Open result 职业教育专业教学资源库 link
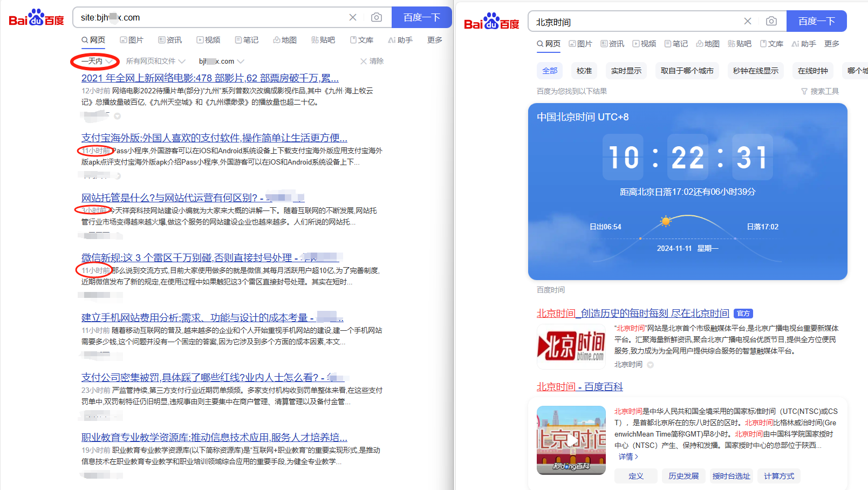The height and width of the screenshot is (490, 868). click(214, 437)
